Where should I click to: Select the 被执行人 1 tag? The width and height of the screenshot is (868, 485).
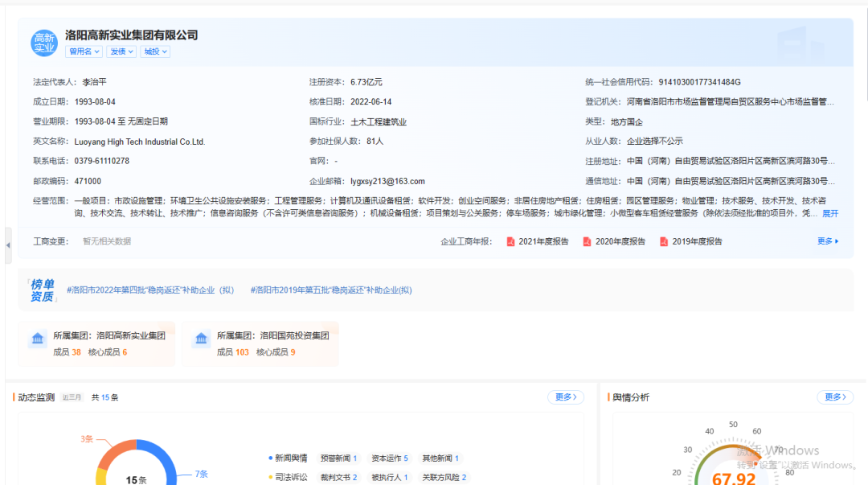point(389,477)
